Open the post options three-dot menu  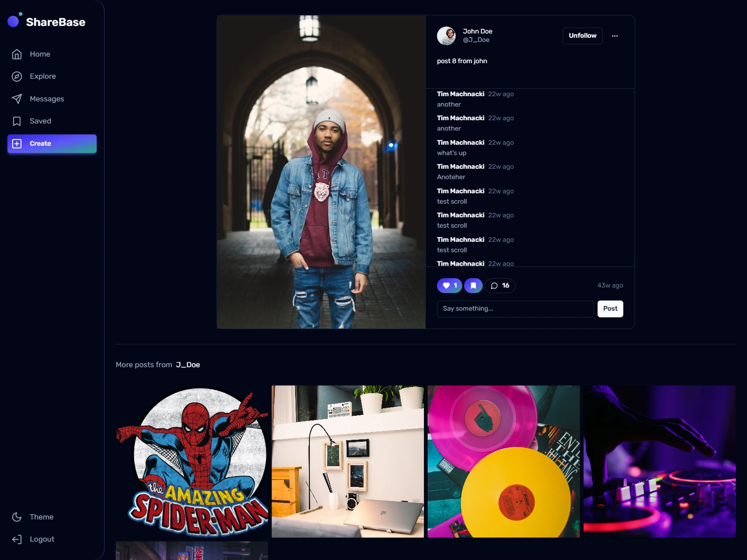(x=614, y=36)
